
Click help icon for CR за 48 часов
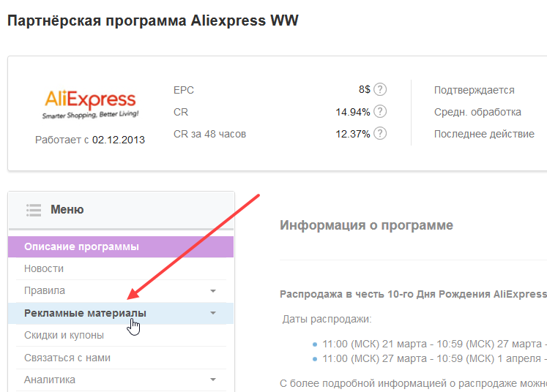click(380, 134)
